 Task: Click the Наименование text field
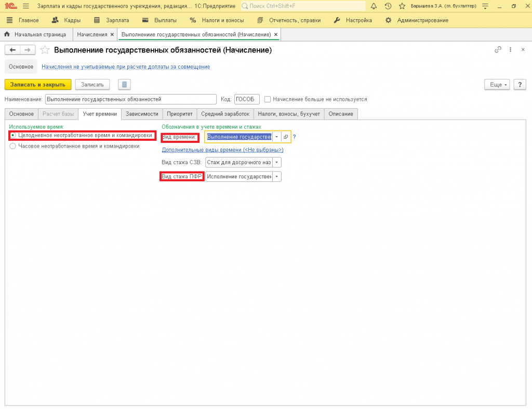pos(130,99)
